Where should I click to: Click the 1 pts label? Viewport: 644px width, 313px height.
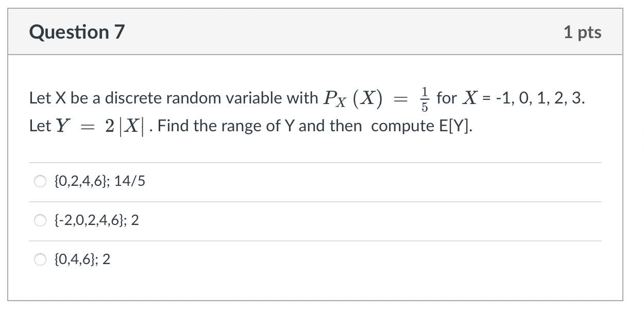coord(584,32)
